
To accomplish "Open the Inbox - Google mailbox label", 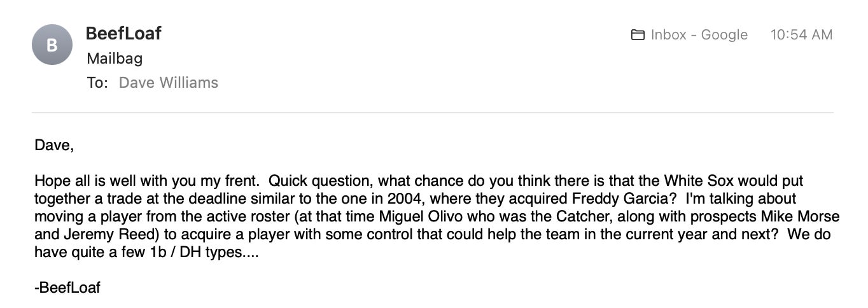I will [x=699, y=35].
